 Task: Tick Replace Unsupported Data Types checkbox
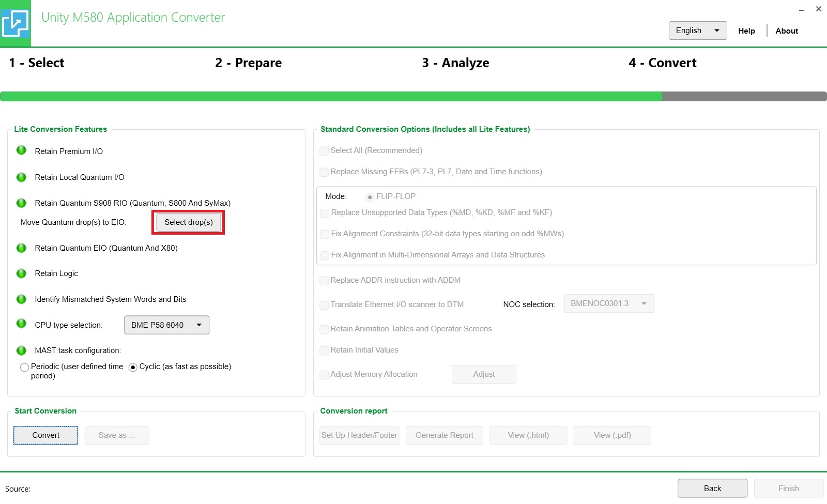pos(325,213)
